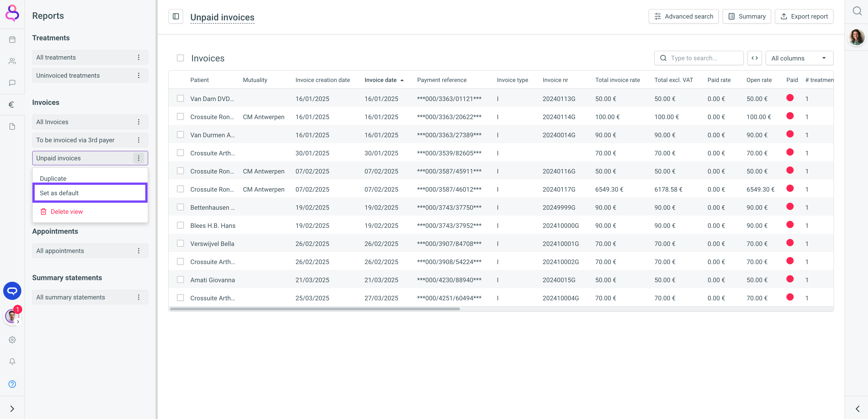Click the red paid status dot for Van Dam DVD
The width and height of the screenshot is (868, 419).
(790, 98)
